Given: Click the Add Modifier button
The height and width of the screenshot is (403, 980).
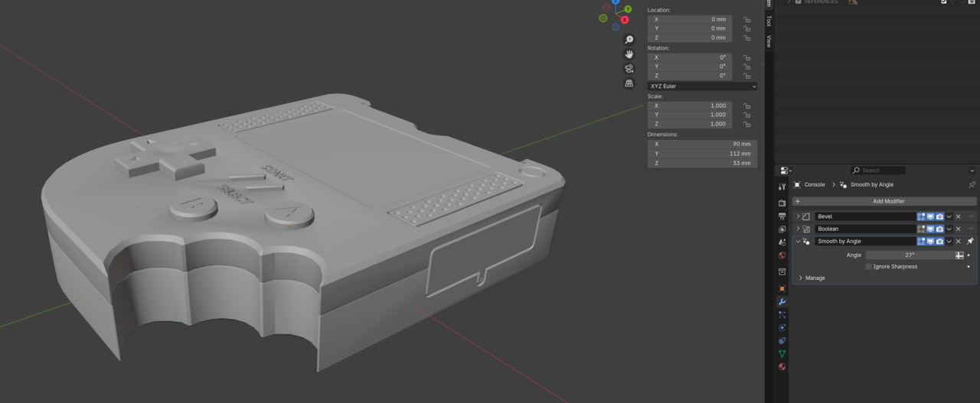Looking at the screenshot, I should pyautogui.click(x=884, y=201).
